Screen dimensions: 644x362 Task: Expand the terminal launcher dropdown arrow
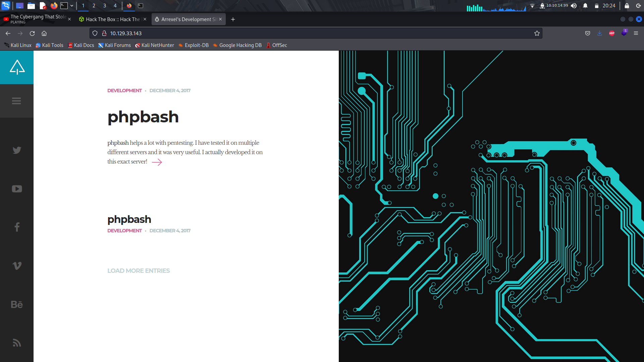(72, 6)
